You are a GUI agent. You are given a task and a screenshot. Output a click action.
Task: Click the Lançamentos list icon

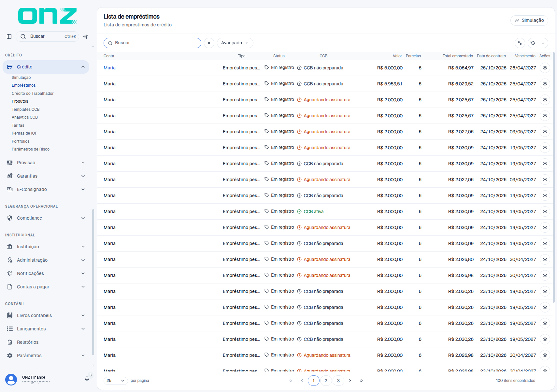10,329
